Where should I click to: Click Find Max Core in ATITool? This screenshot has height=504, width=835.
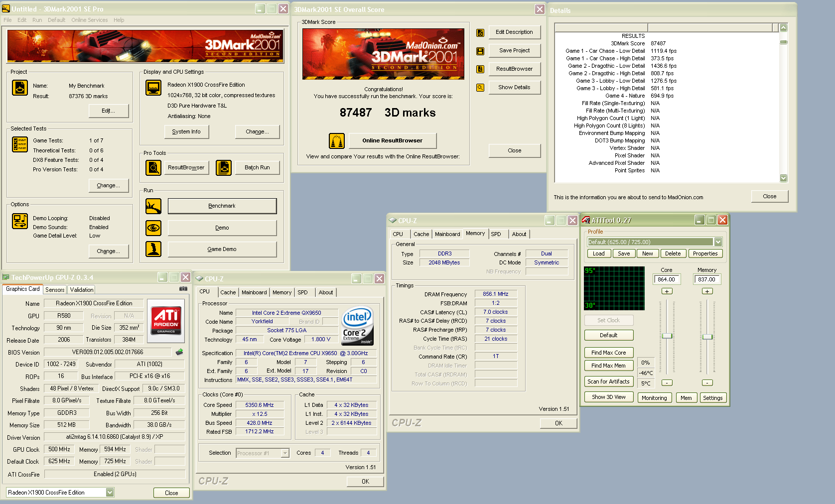pyautogui.click(x=609, y=353)
